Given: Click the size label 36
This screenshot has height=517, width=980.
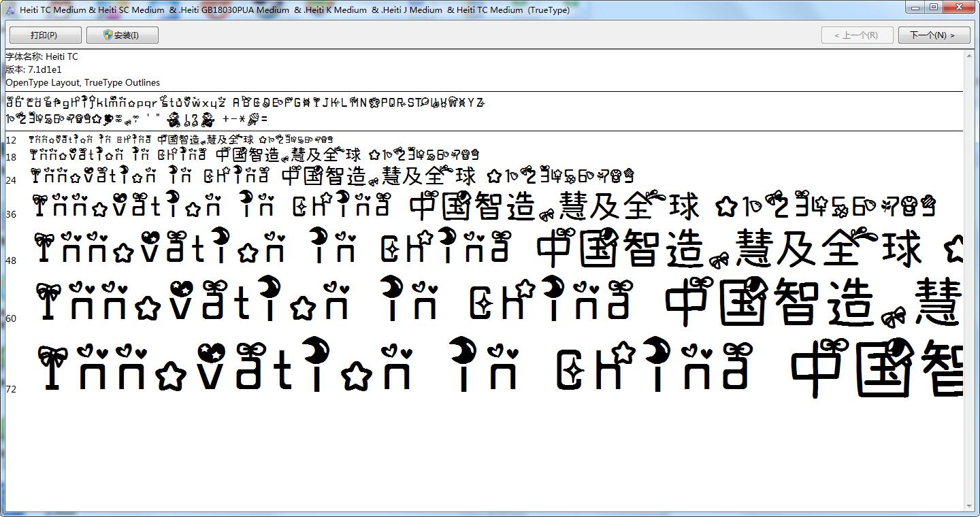Looking at the screenshot, I should [11, 214].
